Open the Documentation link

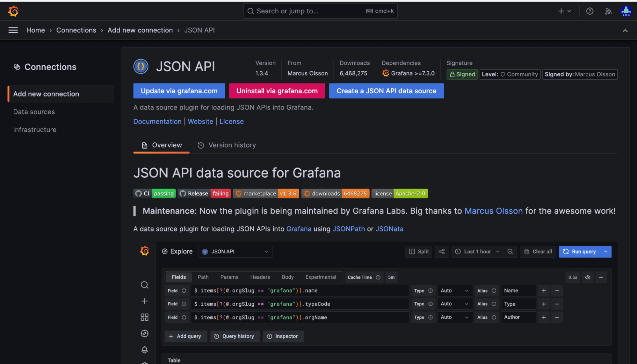click(157, 122)
